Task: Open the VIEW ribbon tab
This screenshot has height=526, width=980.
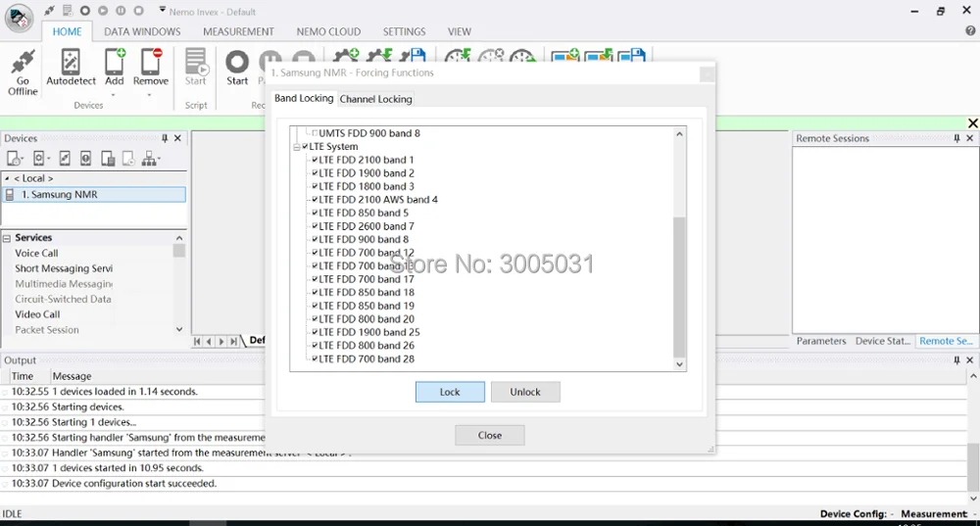Action: click(460, 31)
